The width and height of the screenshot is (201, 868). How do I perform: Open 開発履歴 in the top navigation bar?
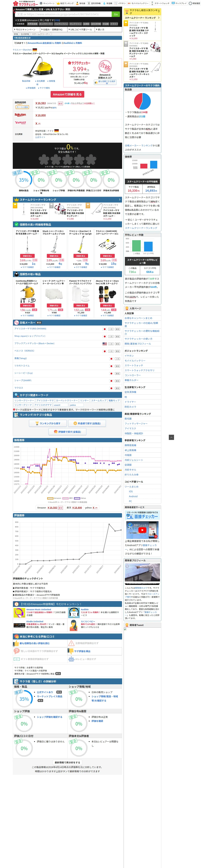coord(195,3)
